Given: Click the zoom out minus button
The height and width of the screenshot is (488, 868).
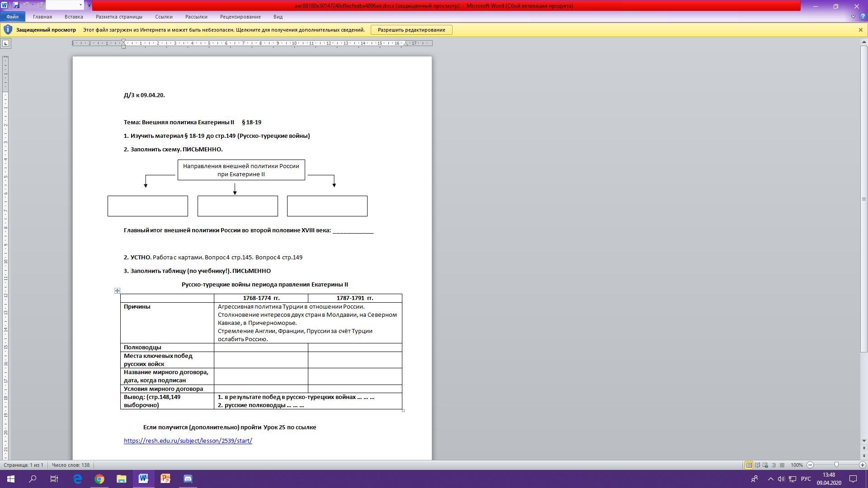Looking at the screenshot, I should click(810, 465).
